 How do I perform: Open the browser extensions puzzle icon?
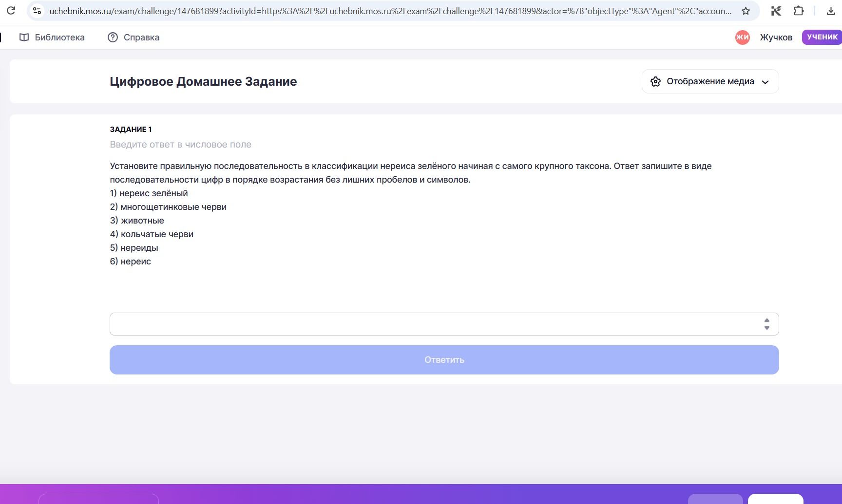tap(799, 11)
